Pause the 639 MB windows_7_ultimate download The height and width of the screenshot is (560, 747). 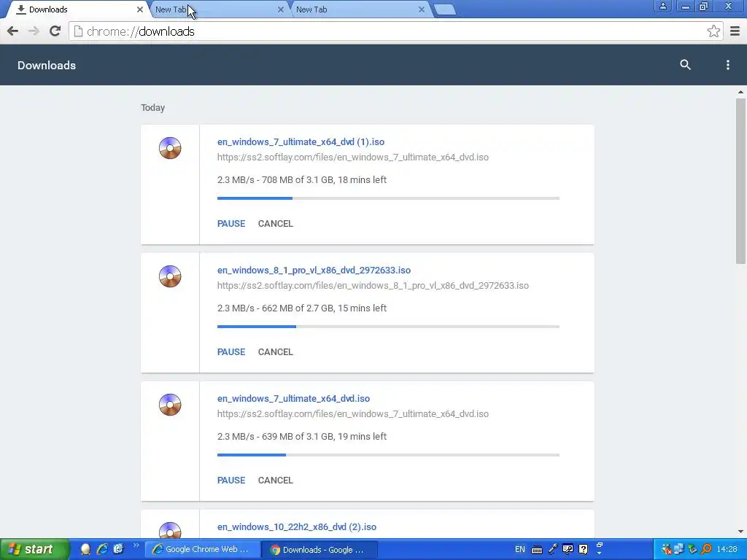tap(231, 481)
